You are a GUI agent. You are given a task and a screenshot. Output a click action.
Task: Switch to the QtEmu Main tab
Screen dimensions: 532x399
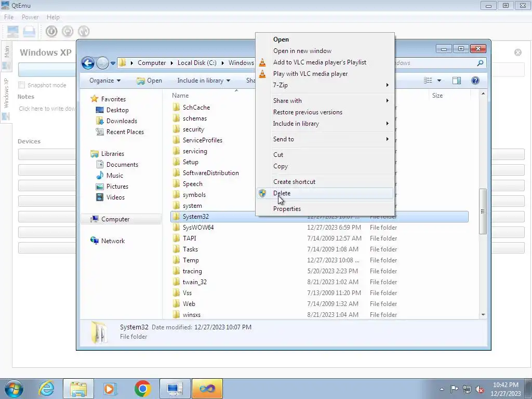[x=7, y=56]
